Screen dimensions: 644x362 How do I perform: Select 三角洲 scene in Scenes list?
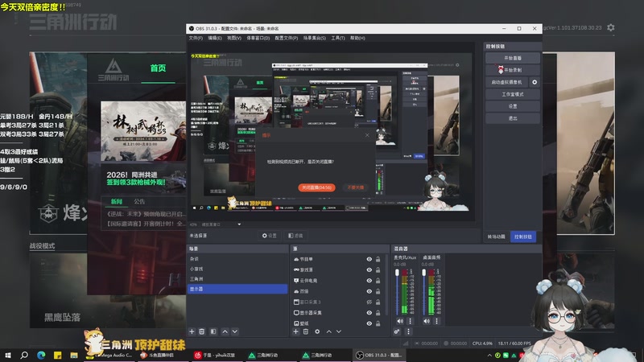pyautogui.click(x=237, y=278)
